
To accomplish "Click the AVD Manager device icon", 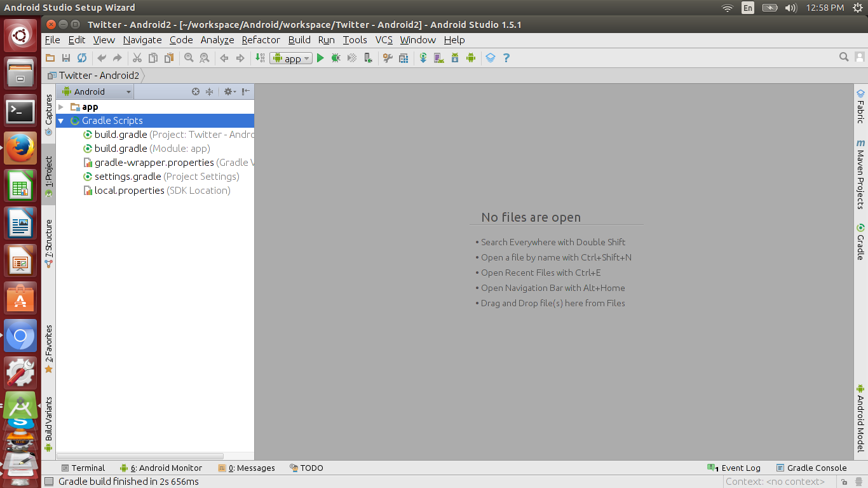I will (x=439, y=58).
